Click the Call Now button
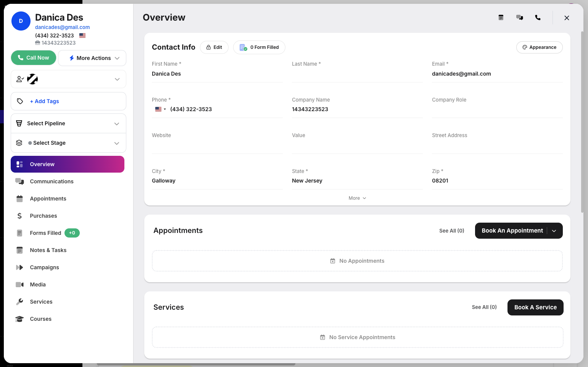 click(x=34, y=58)
